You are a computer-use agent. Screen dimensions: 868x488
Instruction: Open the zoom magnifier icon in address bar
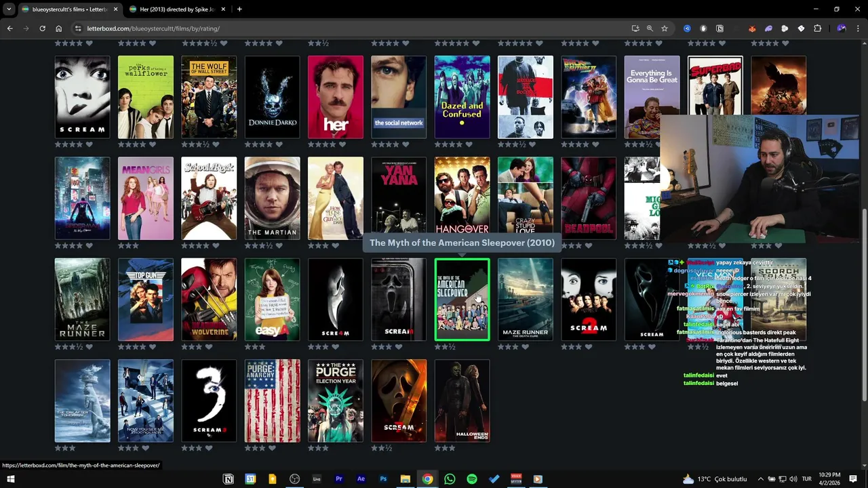click(650, 28)
